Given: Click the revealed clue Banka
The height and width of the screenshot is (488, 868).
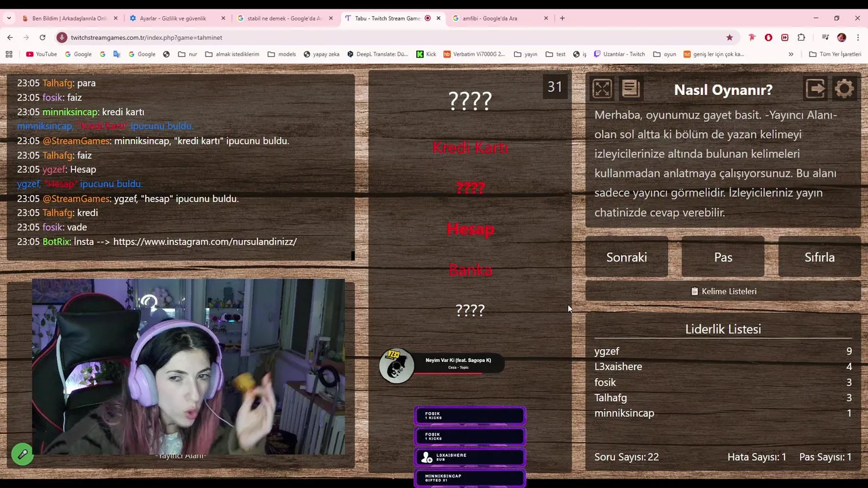Looking at the screenshot, I should 470,270.
